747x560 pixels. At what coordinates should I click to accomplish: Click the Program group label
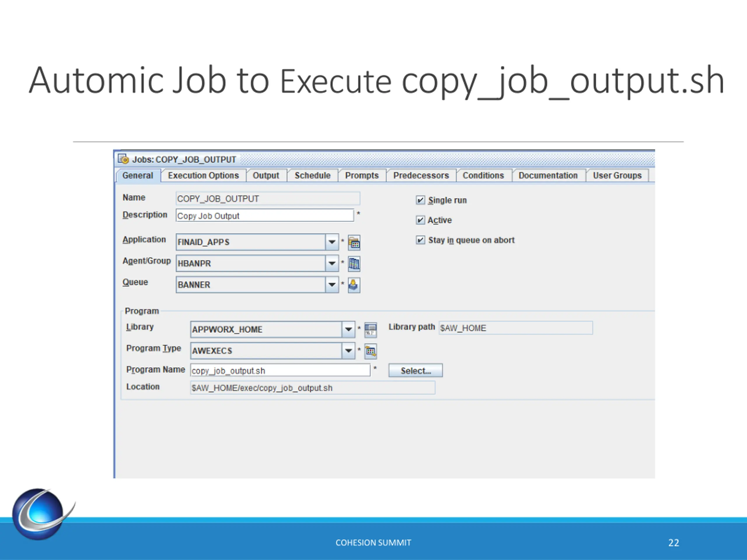pyautogui.click(x=142, y=311)
